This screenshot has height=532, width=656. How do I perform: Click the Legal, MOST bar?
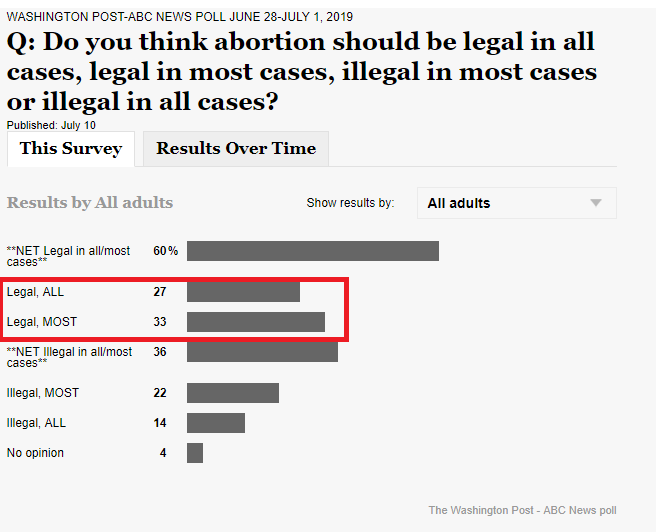[x=256, y=322]
